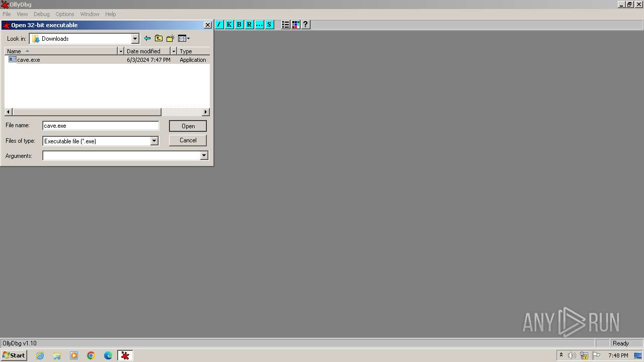Show hidden system tray icons
644x362 pixels.
pos(561,355)
